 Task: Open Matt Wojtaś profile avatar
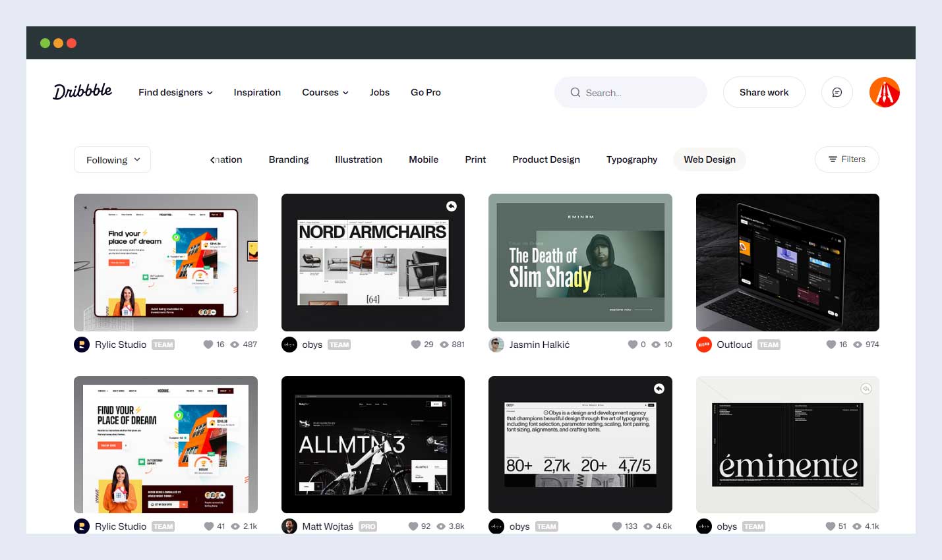(289, 526)
